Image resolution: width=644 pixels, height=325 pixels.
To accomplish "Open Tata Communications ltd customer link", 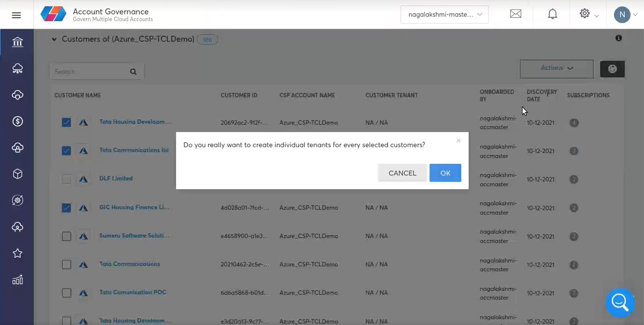I will click(x=134, y=150).
